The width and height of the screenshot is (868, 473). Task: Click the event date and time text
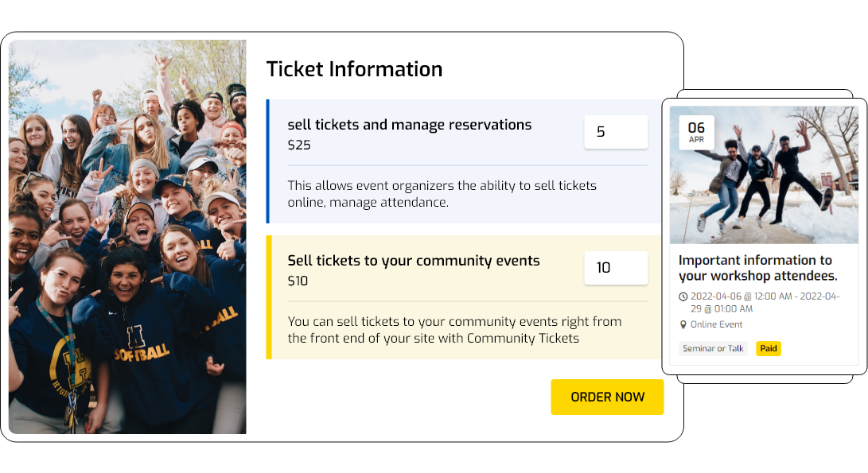764,302
